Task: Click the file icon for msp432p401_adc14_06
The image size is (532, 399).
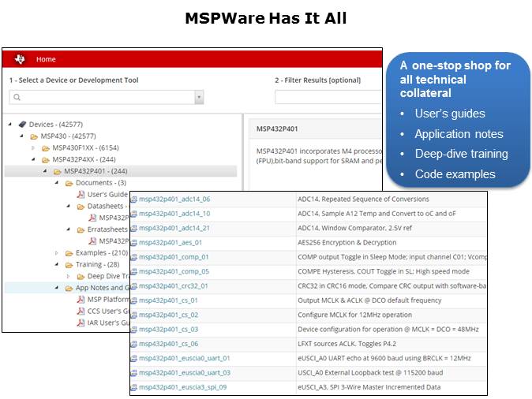Action: [x=134, y=199]
